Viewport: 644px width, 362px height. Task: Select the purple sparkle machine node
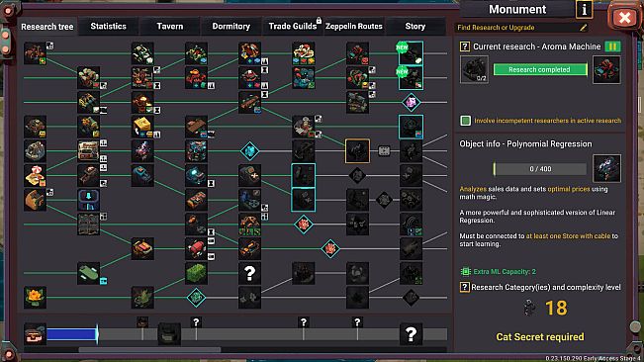pos(142,150)
